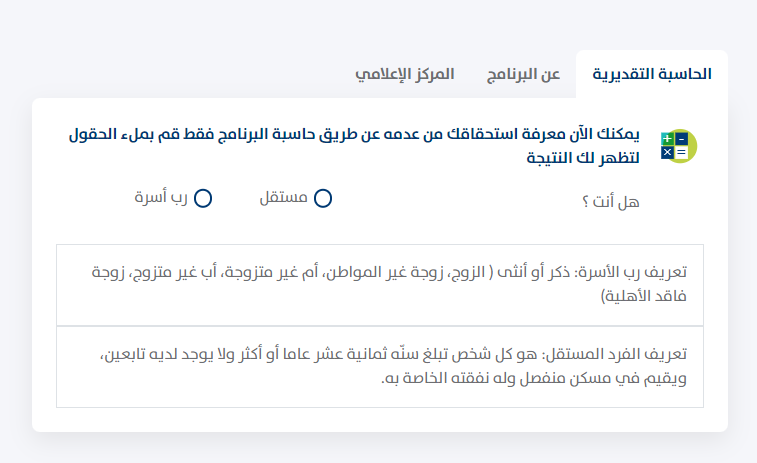Click the question mark after هل أنت
The width and height of the screenshot is (757, 463).
tap(585, 202)
